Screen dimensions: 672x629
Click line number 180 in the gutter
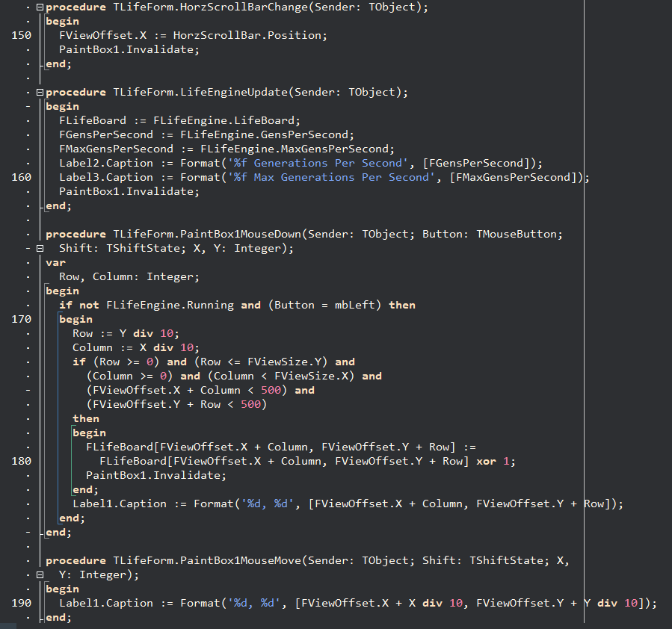tap(21, 461)
